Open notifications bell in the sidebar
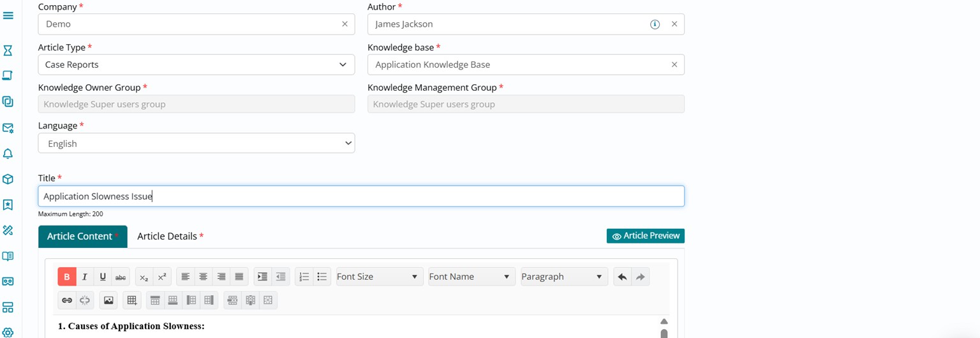This screenshot has height=338, width=980. (8, 154)
